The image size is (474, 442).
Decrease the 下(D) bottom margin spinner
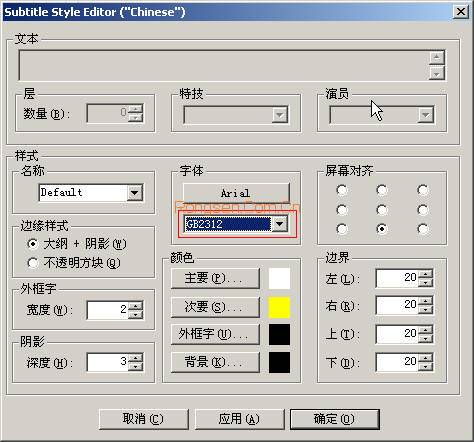425,366
